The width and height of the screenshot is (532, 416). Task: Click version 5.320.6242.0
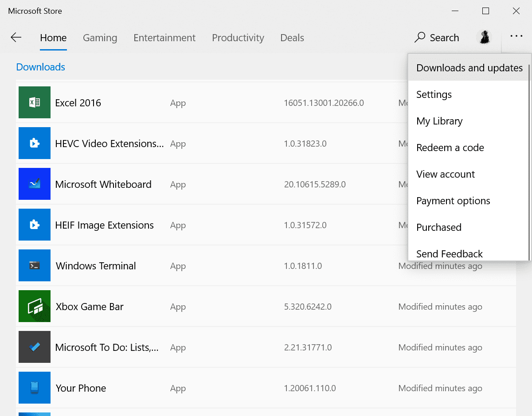pyautogui.click(x=308, y=307)
